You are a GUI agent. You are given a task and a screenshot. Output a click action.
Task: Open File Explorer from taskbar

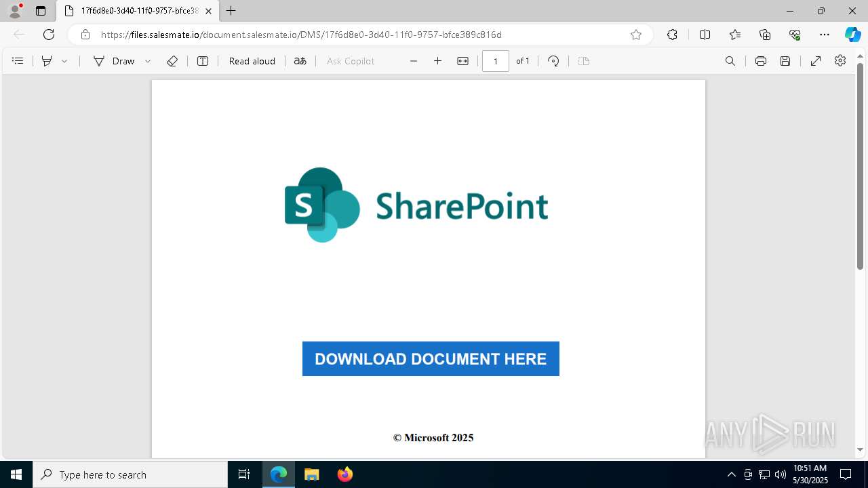pyautogui.click(x=311, y=474)
